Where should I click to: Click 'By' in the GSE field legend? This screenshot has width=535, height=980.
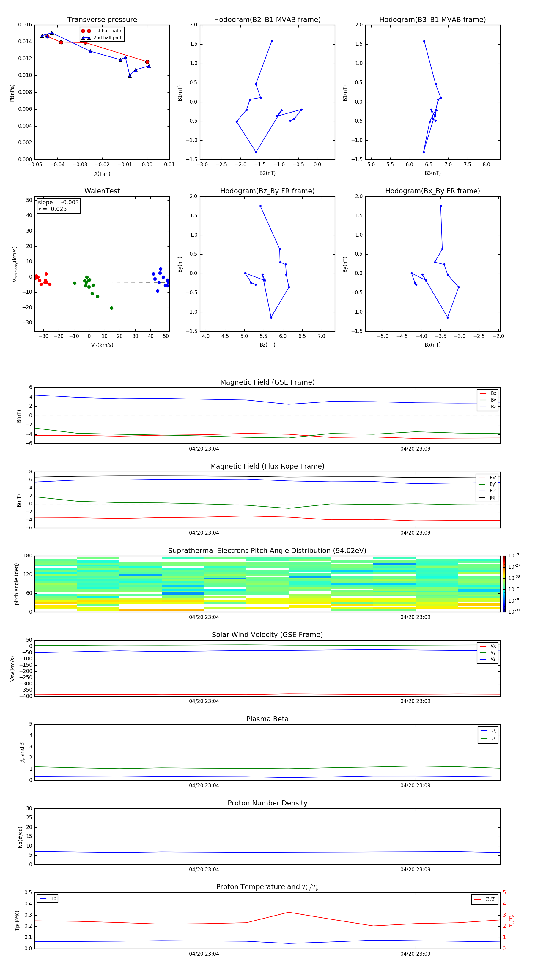pos(488,400)
